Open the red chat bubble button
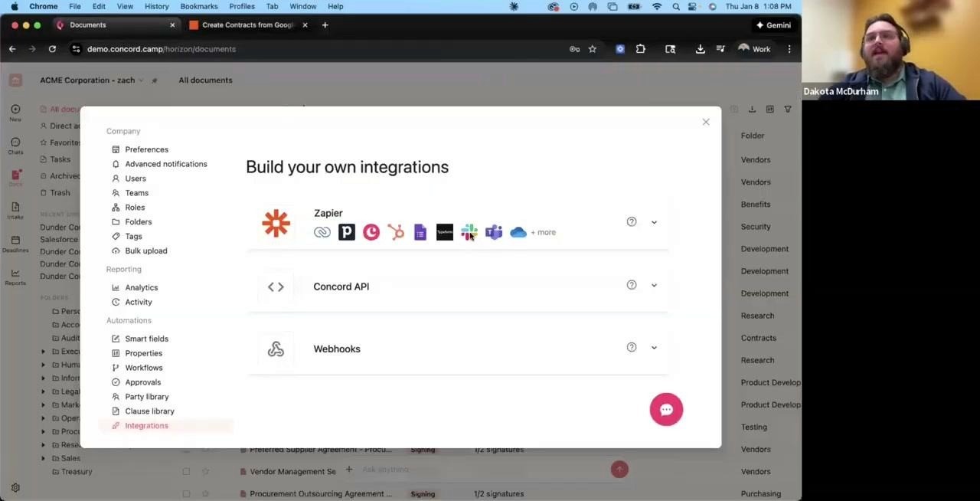Image resolution: width=980 pixels, height=501 pixels. [x=666, y=409]
